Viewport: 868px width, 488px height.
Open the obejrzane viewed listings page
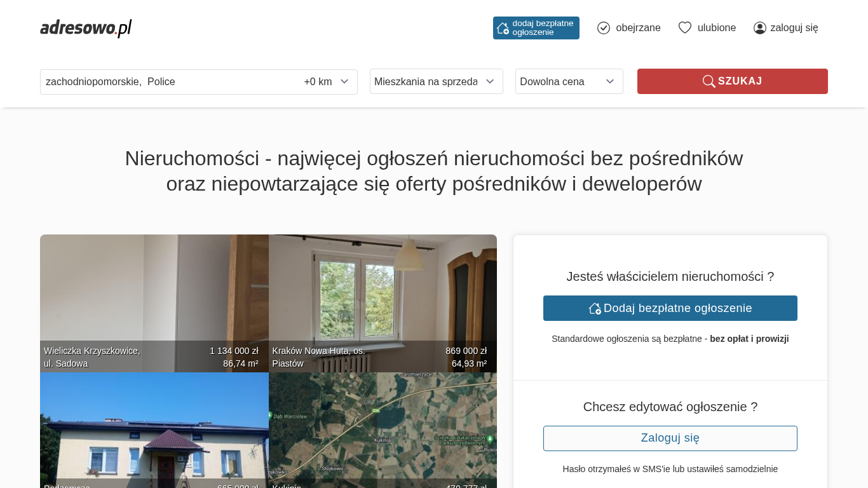point(638,28)
